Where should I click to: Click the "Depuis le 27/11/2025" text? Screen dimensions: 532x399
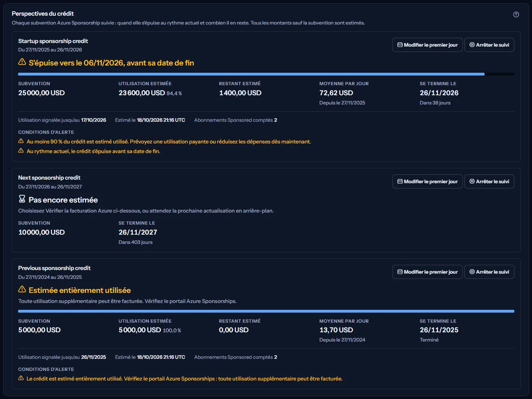pos(342,103)
